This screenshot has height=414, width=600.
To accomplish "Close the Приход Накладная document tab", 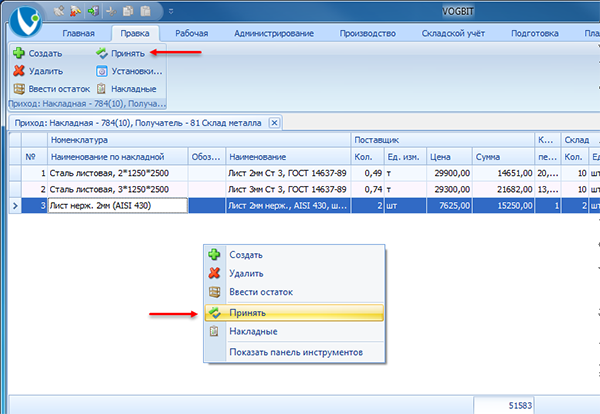I will (274, 123).
